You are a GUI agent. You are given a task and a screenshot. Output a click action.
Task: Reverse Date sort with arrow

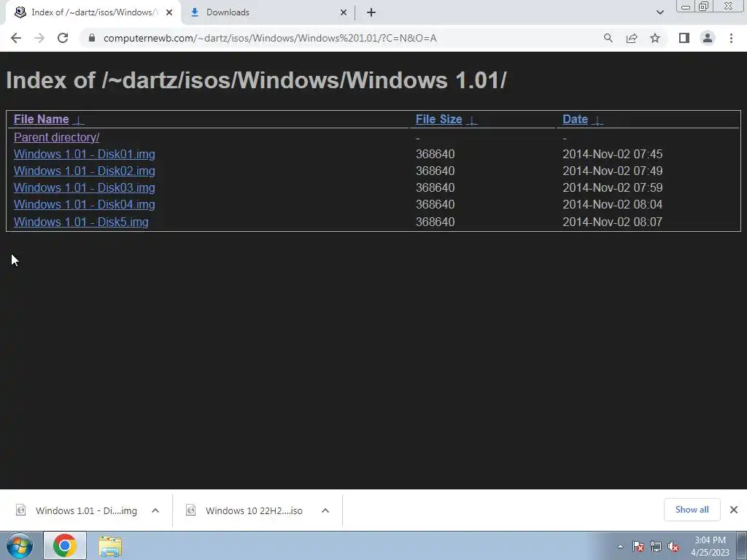click(x=597, y=120)
